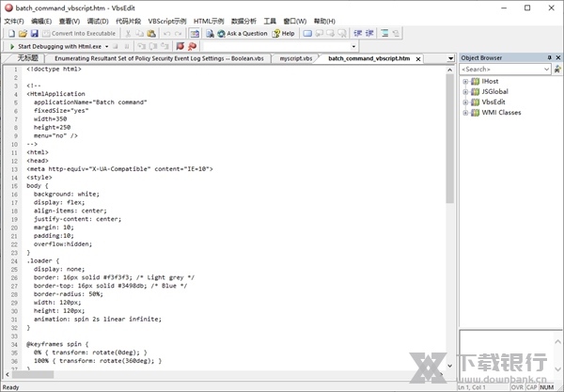Click the Help toolbar button
This screenshot has height=392, width=564.
pos(284,33)
